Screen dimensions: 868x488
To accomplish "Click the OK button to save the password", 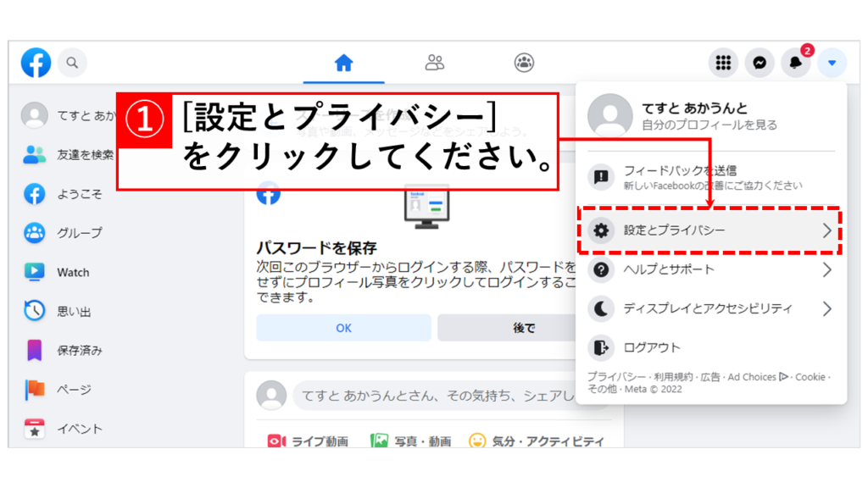I will pos(344,328).
